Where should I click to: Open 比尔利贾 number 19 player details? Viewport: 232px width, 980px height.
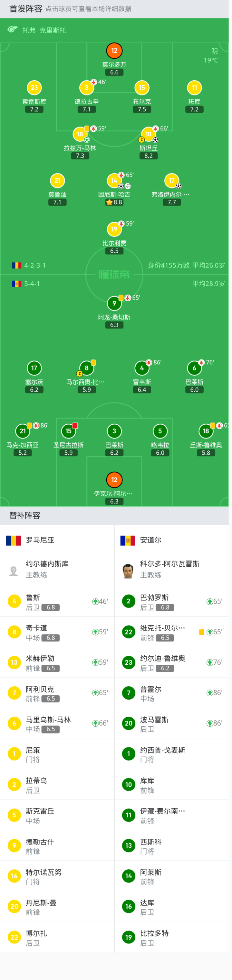(x=114, y=229)
